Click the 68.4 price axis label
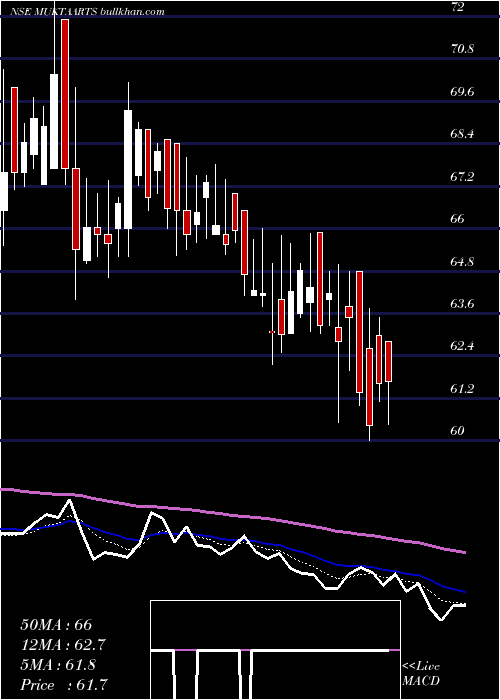 [x=462, y=134]
